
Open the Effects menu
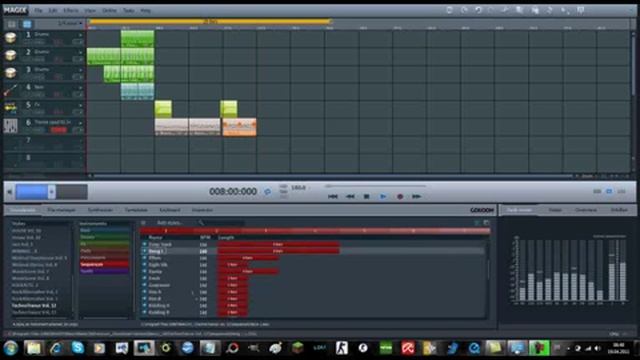[x=71, y=10]
